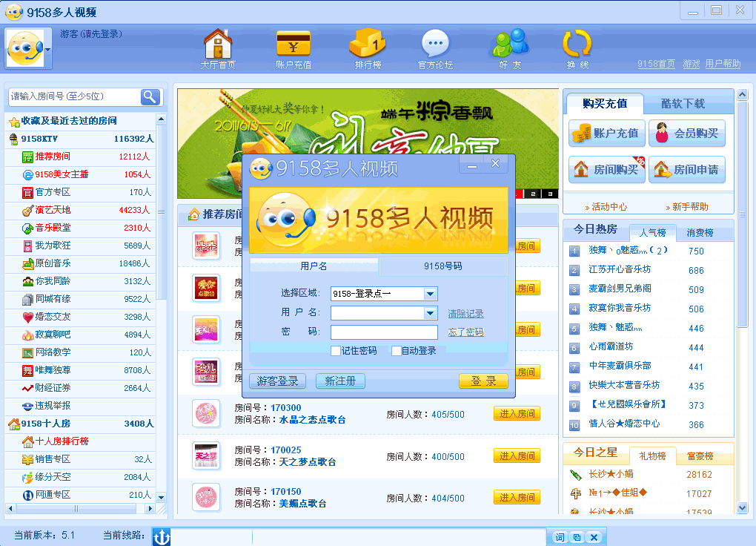Switch to the 礼物榜 tab

coord(652,456)
